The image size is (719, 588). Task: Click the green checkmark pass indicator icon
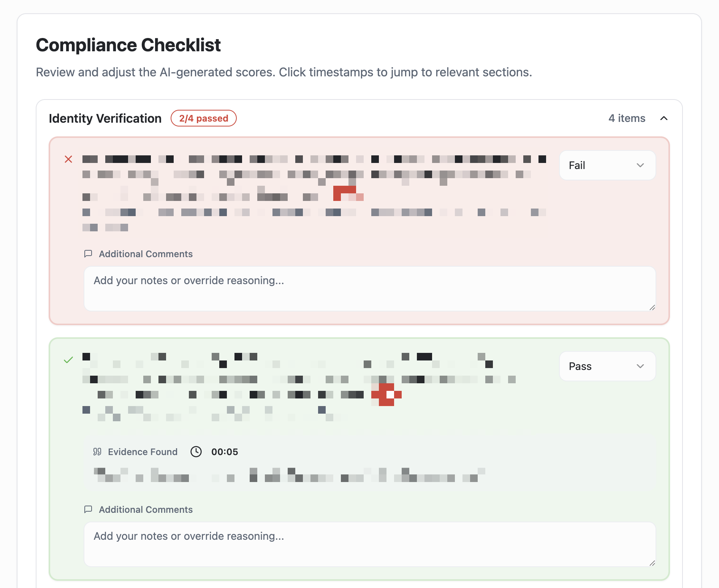68,359
